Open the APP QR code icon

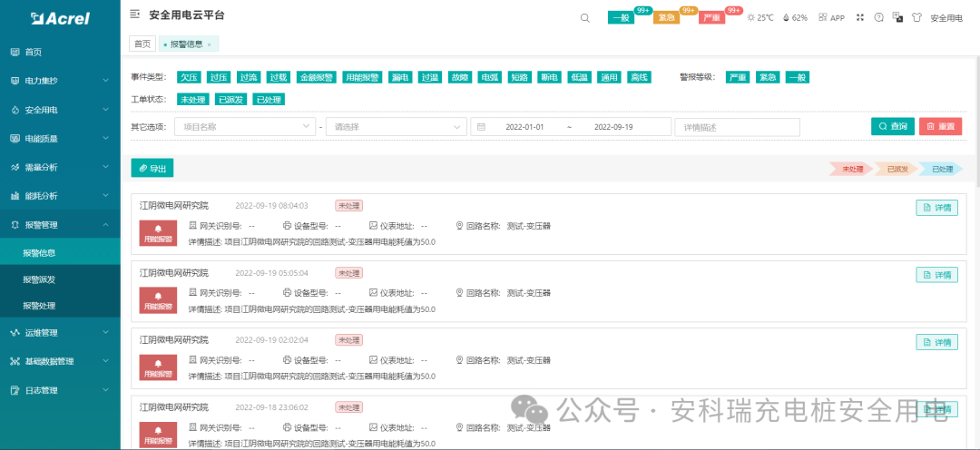click(x=823, y=17)
